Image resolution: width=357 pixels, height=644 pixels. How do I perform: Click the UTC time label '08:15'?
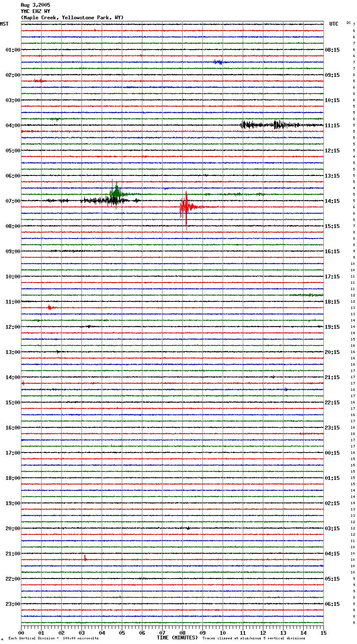332,50
